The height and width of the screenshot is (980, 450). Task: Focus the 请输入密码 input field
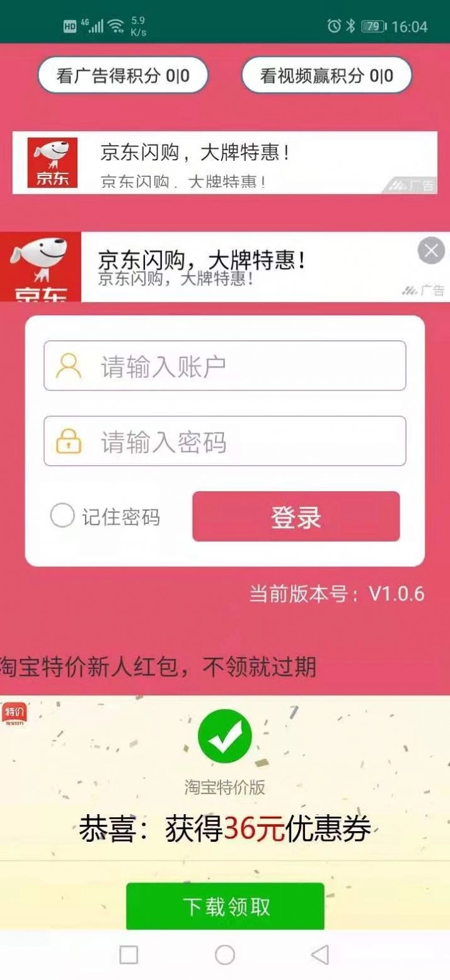225,441
